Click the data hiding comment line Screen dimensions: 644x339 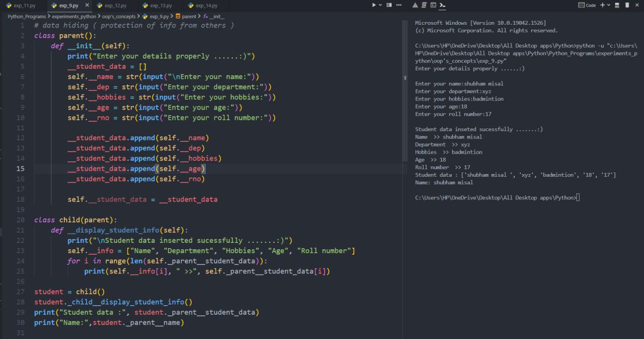coord(134,26)
